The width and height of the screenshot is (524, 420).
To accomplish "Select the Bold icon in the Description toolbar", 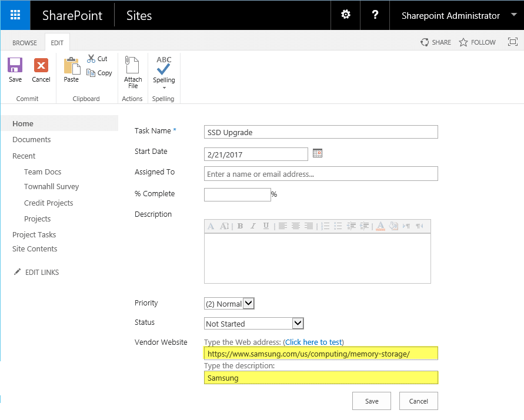I will click(240, 226).
